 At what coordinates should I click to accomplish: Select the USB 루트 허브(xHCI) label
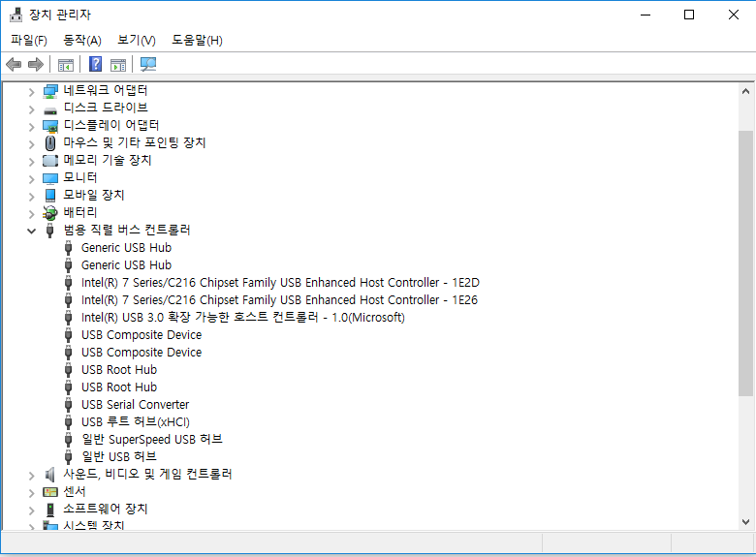click(136, 421)
